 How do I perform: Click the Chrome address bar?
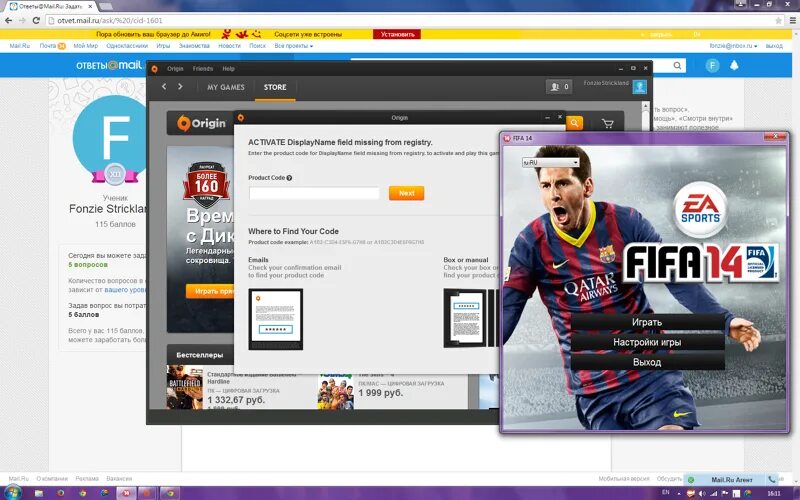click(408, 20)
